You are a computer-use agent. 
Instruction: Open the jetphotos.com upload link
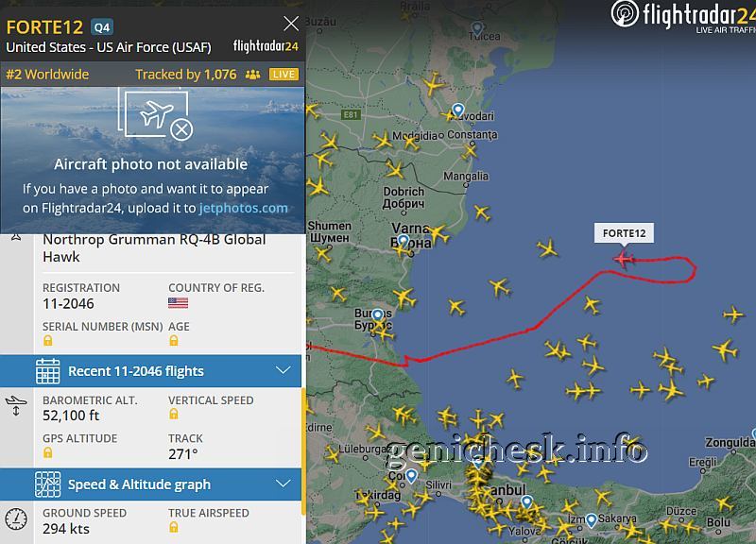(243, 208)
